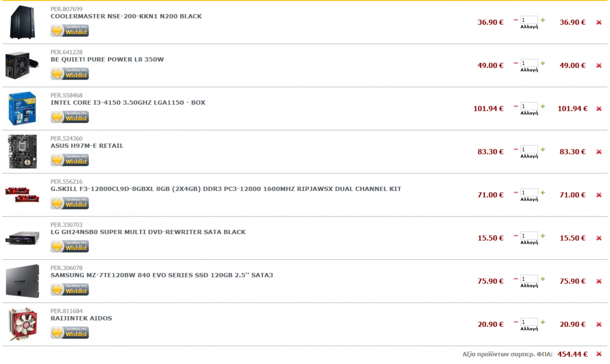Click quantity field for Intel Core i3-4150
Viewport: 610px width, 364px height.
point(529,107)
